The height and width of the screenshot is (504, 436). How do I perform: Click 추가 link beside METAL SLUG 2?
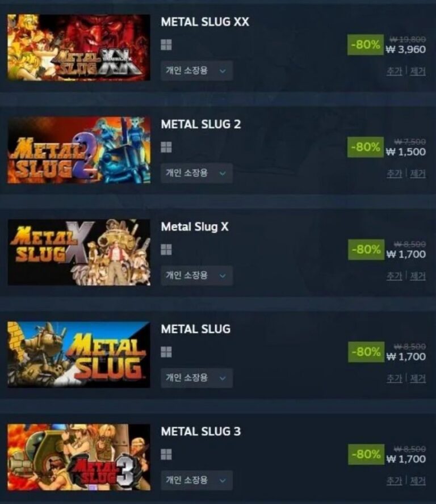(x=394, y=174)
